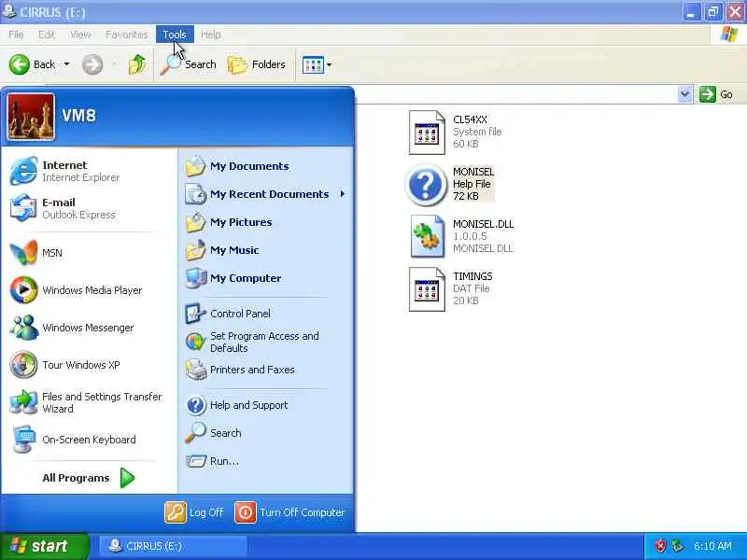Click Turn Off Computer
This screenshot has width=747, height=560.
(x=290, y=512)
